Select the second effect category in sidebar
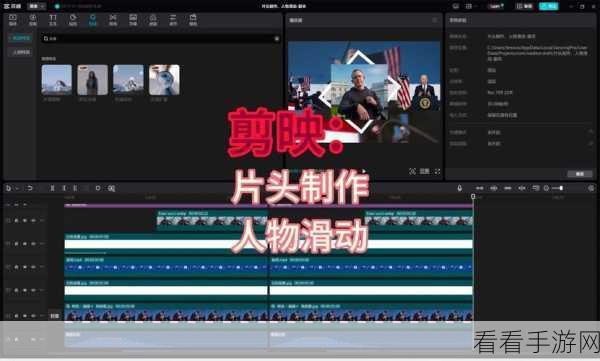The width and height of the screenshot is (600, 361). coord(21,52)
